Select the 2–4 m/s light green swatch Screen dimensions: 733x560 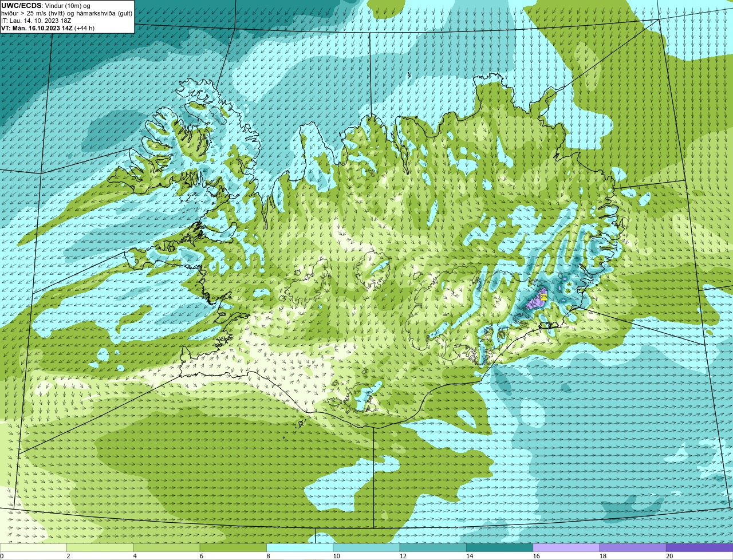[100, 547]
